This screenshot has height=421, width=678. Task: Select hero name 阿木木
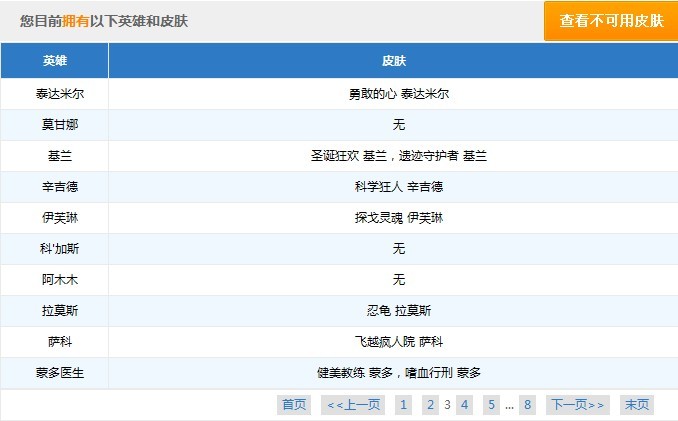pyautogui.click(x=60, y=280)
